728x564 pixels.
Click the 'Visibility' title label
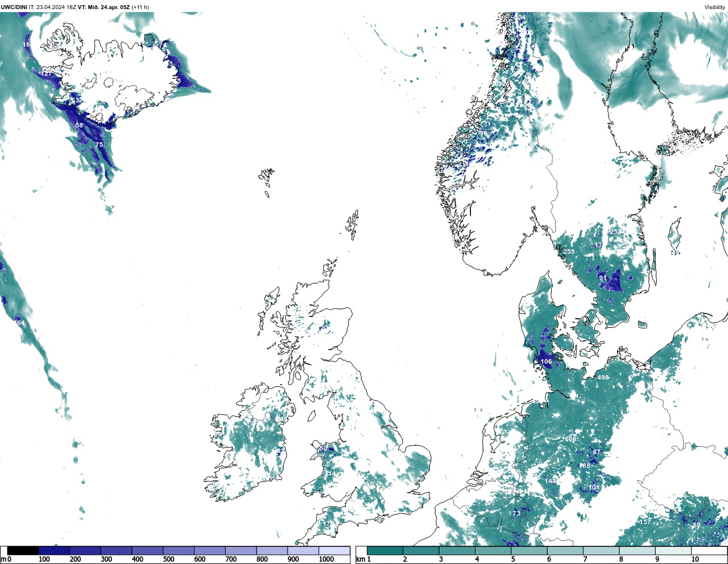[x=715, y=7]
